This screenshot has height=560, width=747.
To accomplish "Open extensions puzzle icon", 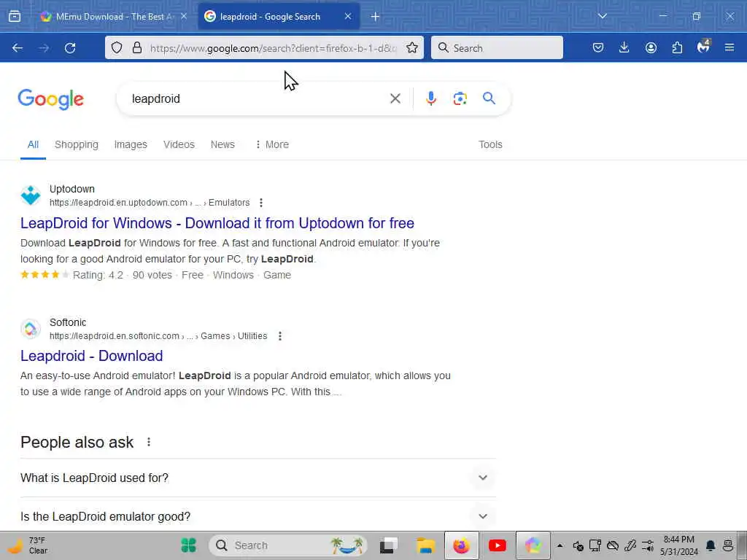I will (x=677, y=48).
